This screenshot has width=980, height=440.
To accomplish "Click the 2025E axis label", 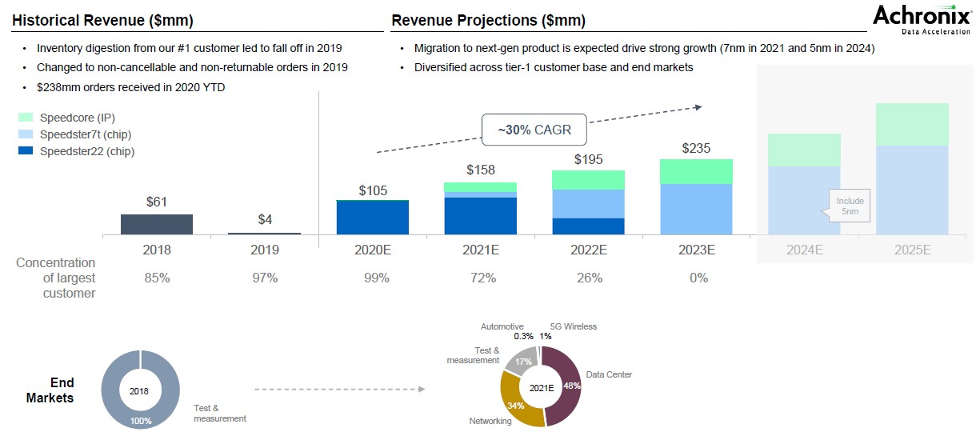I will click(912, 250).
